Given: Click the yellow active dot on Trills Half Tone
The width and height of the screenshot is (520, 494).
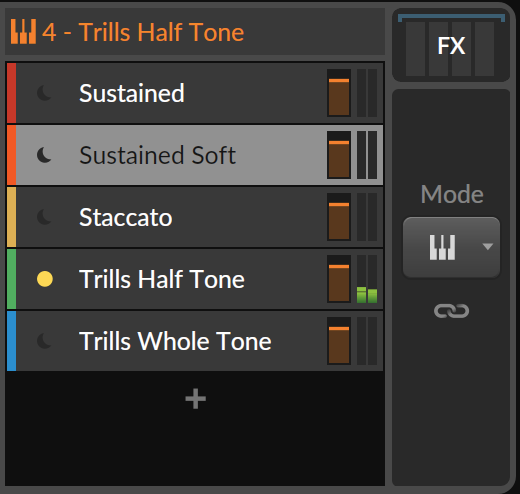Looking at the screenshot, I should 45,279.
